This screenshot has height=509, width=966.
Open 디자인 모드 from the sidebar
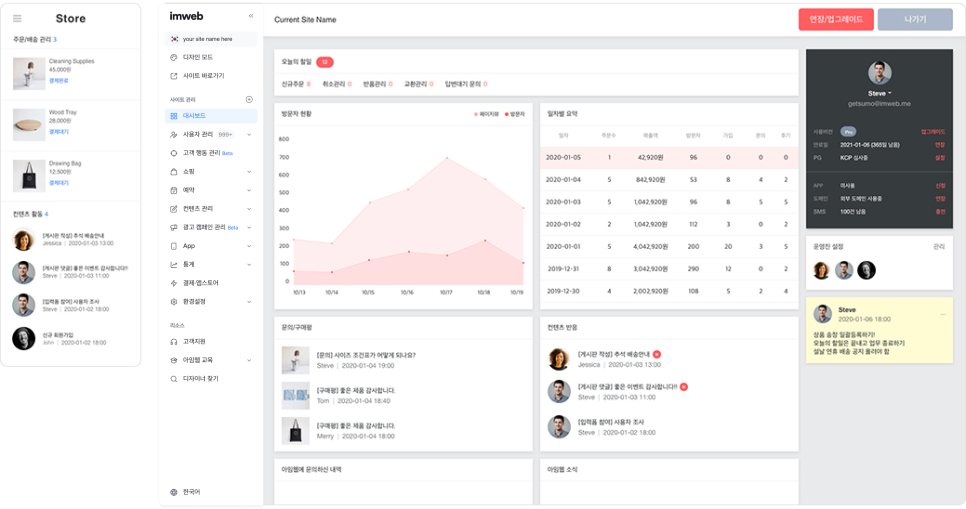coord(198,57)
